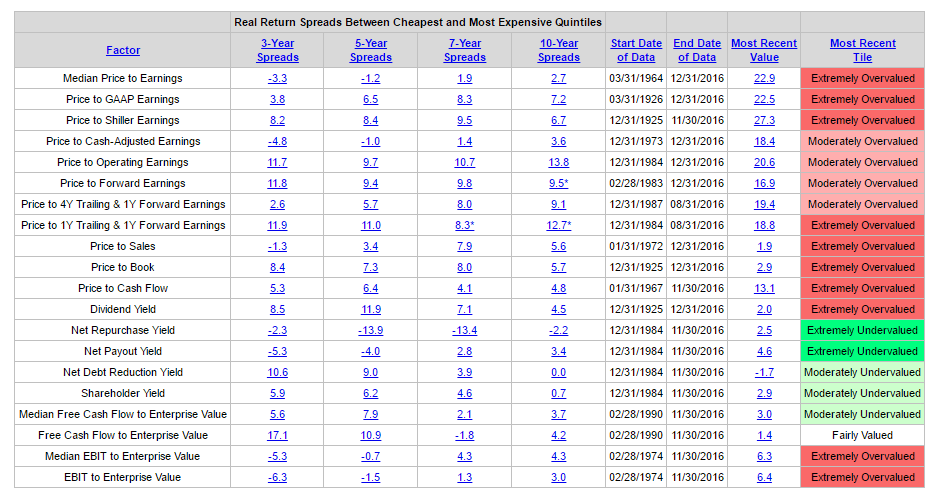This screenshot has width=946, height=499.
Task: Open the -13.9 Net Repurchase Yield spread
Action: pos(370,330)
